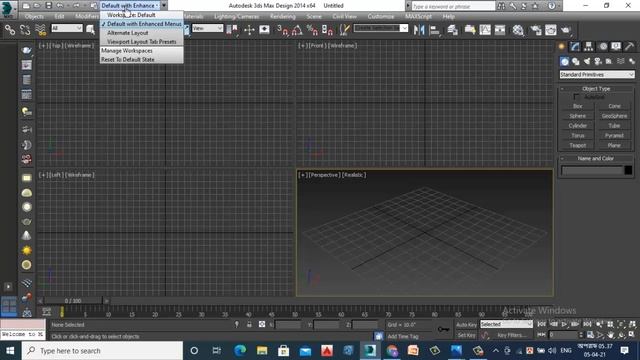Click the GeoSphere object type button
Screen dimensions: 640x360
pyautogui.click(x=614, y=116)
